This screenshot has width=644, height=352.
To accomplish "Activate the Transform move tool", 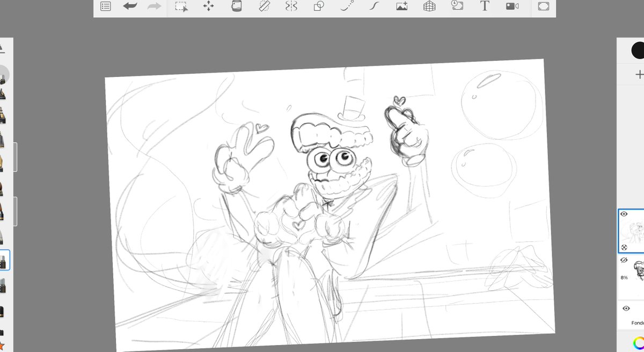I will pyautogui.click(x=208, y=6).
